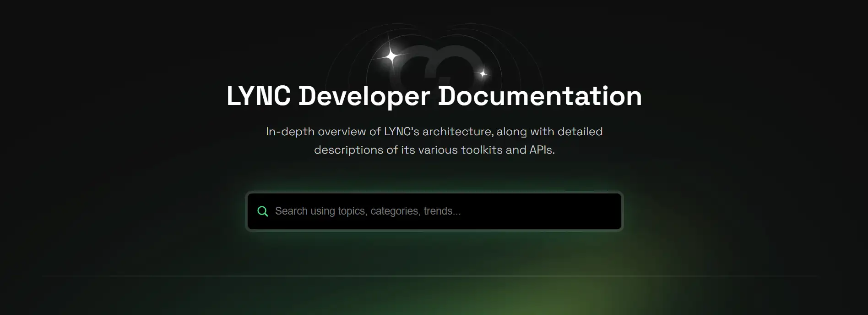
Task: Focus the search field on its placeholder text
Action: pos(368,211)
